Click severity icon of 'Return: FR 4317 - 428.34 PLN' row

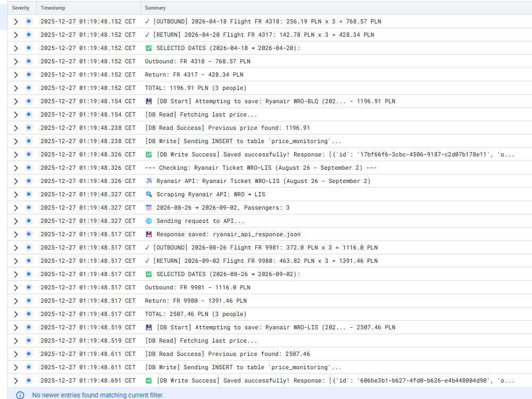point(29,74)
